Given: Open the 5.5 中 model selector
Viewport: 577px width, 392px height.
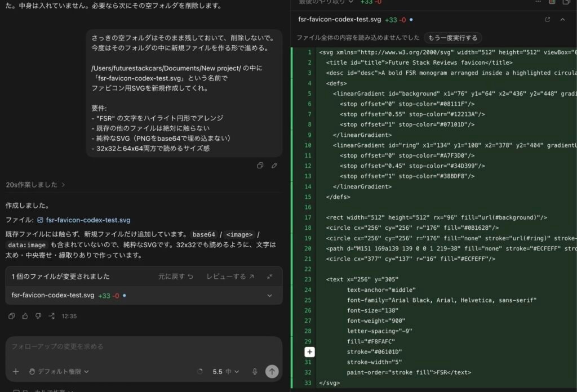Looking at the screenshot, I should tap(225, 371).
